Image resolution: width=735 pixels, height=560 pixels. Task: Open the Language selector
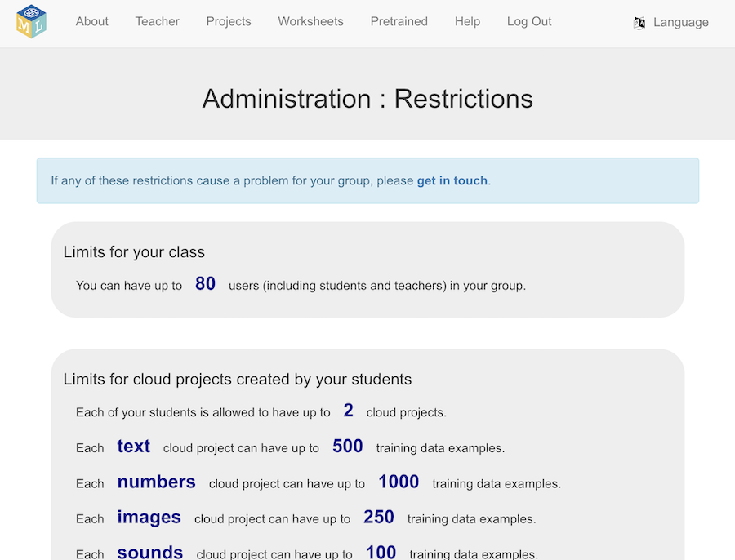(671, 23)
